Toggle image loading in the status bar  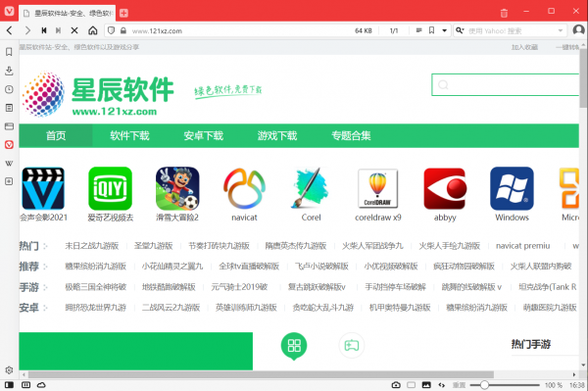(x=426, y=385)
